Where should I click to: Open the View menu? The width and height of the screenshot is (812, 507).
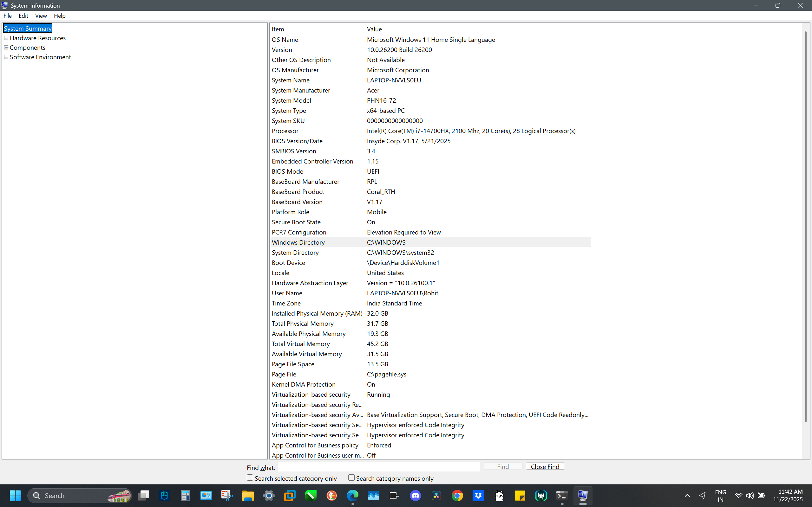click(x=41, y=16)
